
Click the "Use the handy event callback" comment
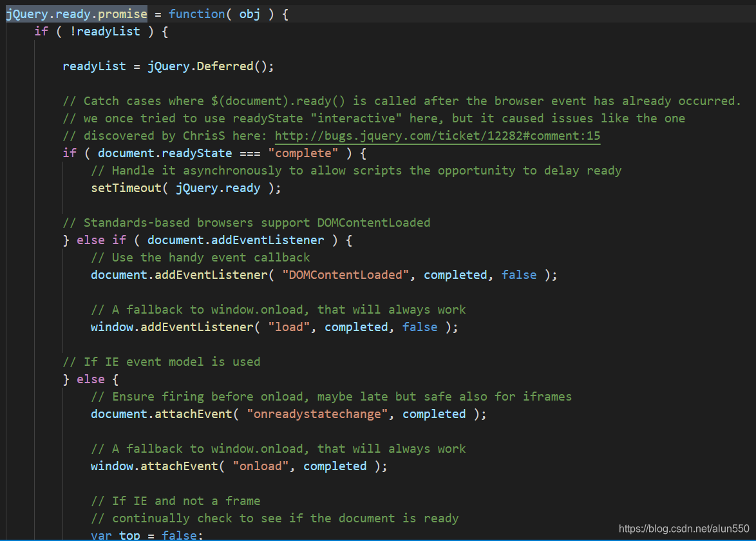tap(200, 258)
